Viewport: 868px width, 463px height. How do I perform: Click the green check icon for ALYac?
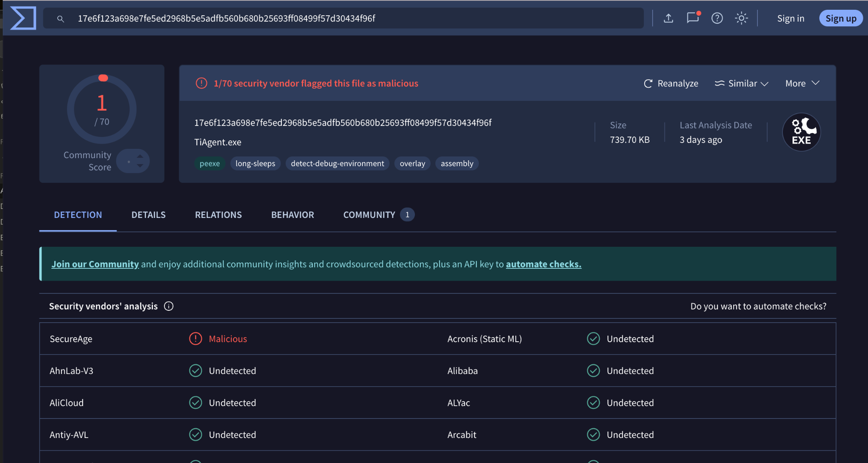[593, 402]
